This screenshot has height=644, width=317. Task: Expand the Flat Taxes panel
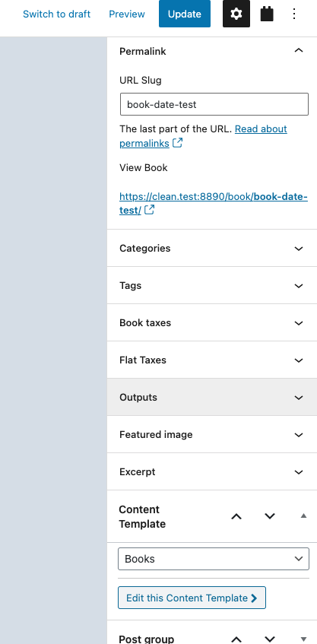point(212,360)
